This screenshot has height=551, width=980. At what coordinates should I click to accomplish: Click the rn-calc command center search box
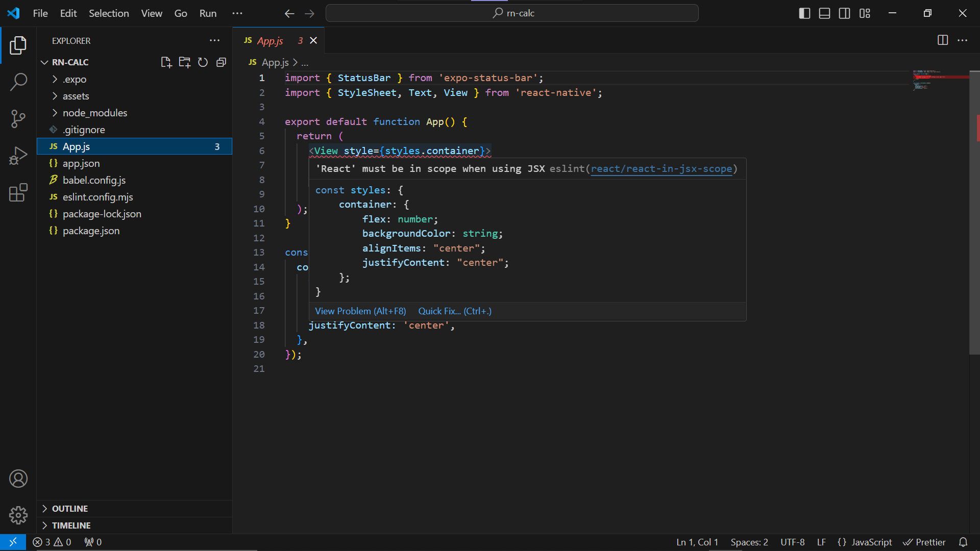tap(512, 13)
